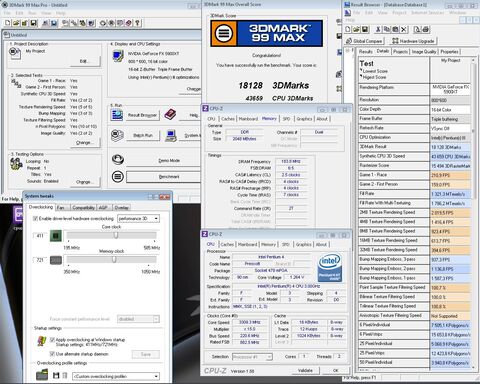Image resolution: width=480 pixels, height=384 pixels.
Task: Select SPD tab in upper CPU-Z window
Action: point(286,119)
